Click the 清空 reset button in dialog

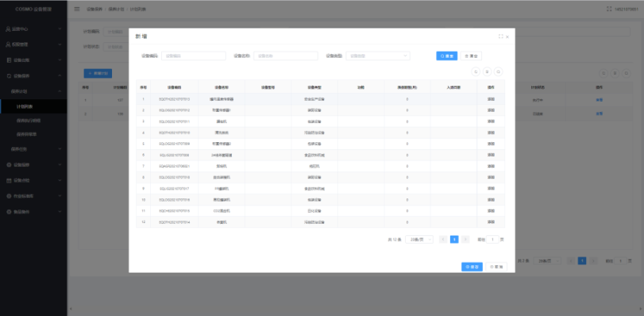tap(471, 56)
